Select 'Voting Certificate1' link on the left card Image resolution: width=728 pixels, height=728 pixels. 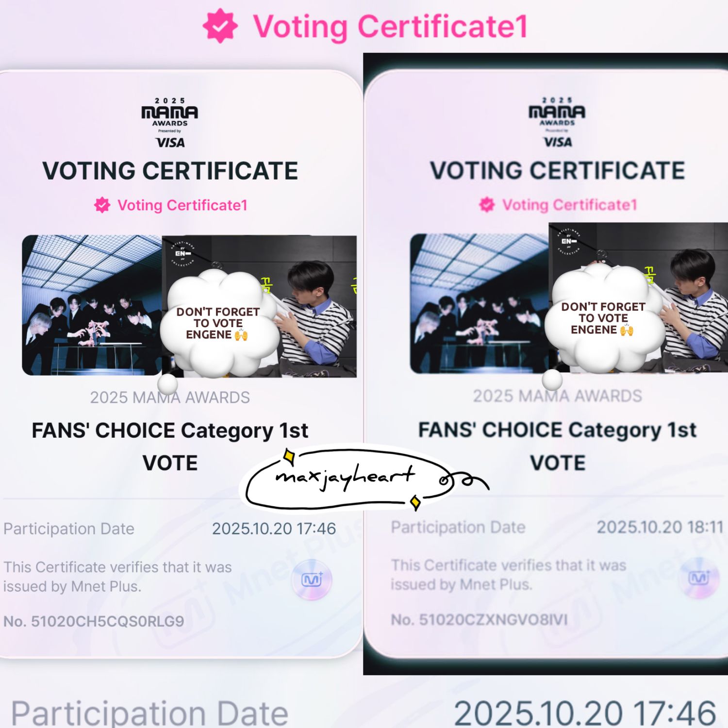[x=182, y=205]
